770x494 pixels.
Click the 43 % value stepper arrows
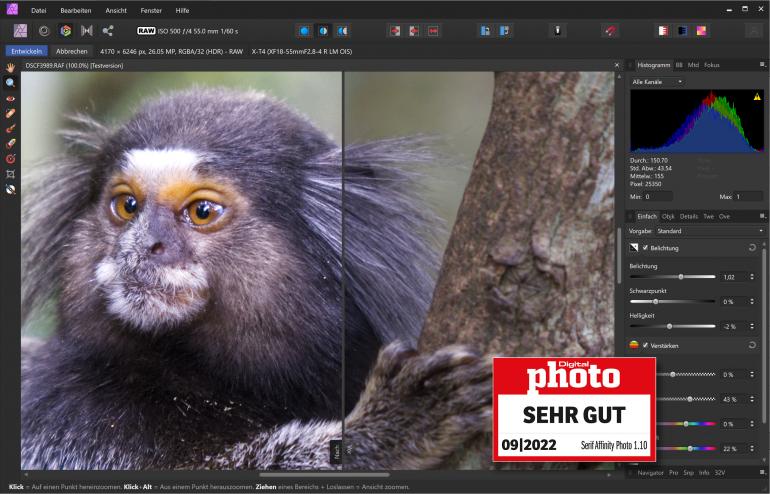click(752, 399)
